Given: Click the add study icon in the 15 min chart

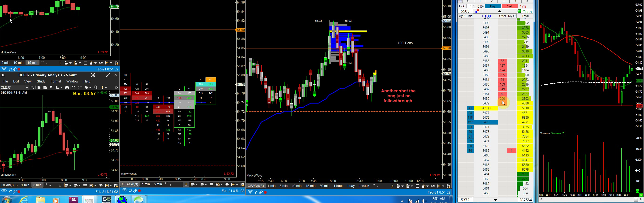Looking at the screenshot, I should point(91,63).
